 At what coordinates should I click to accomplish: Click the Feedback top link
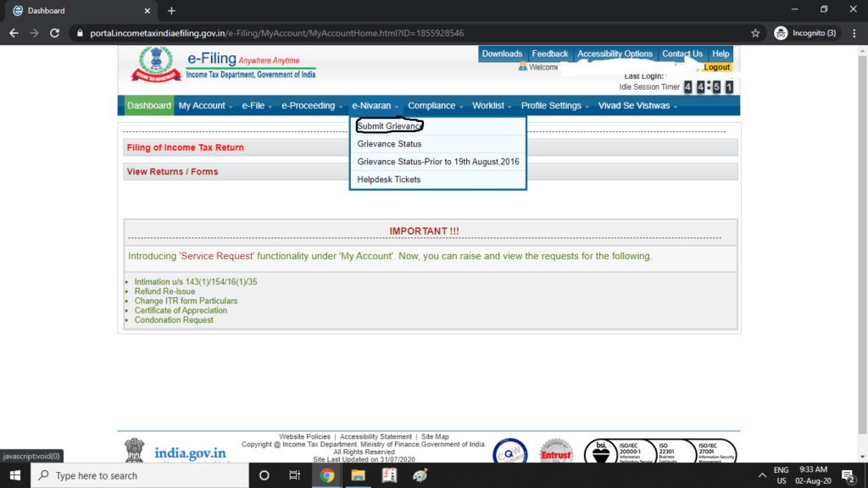(549, 53)
